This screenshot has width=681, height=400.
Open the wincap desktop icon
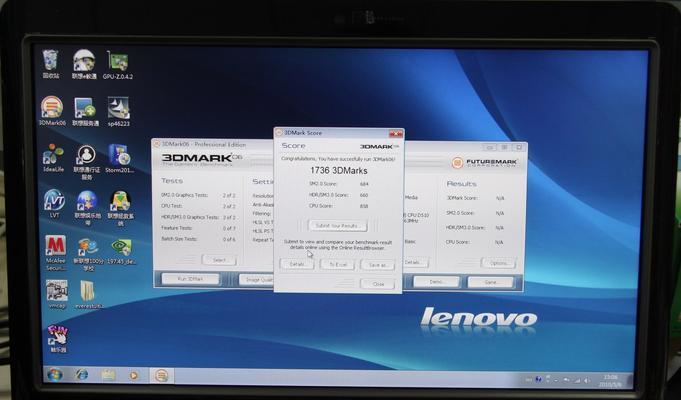click(57, 294)
